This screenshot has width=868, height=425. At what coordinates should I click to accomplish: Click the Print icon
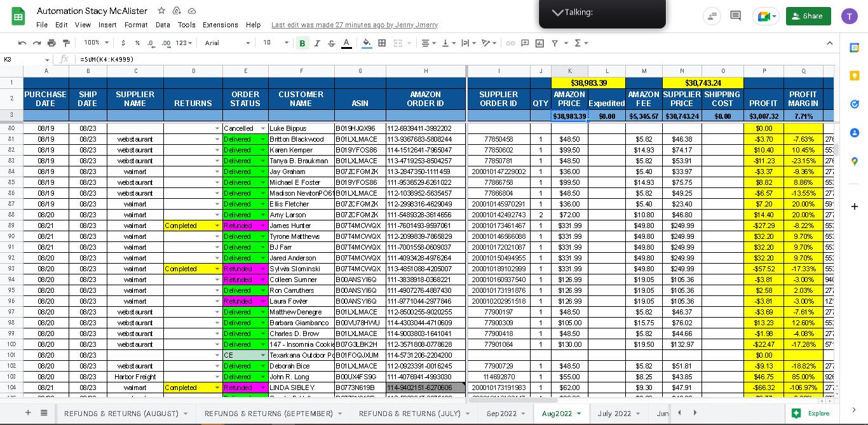51,43
